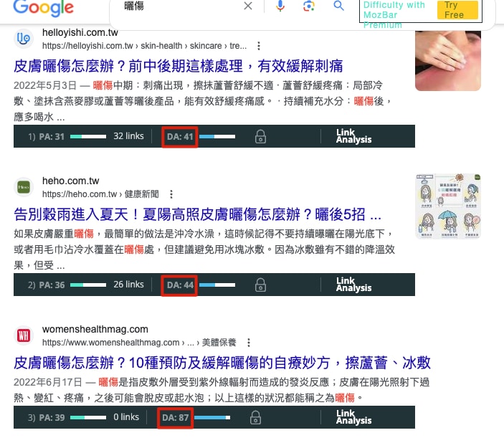Click the https://heho.com.tw › 健康新聞 breadcrumb

tap(100, 194)
